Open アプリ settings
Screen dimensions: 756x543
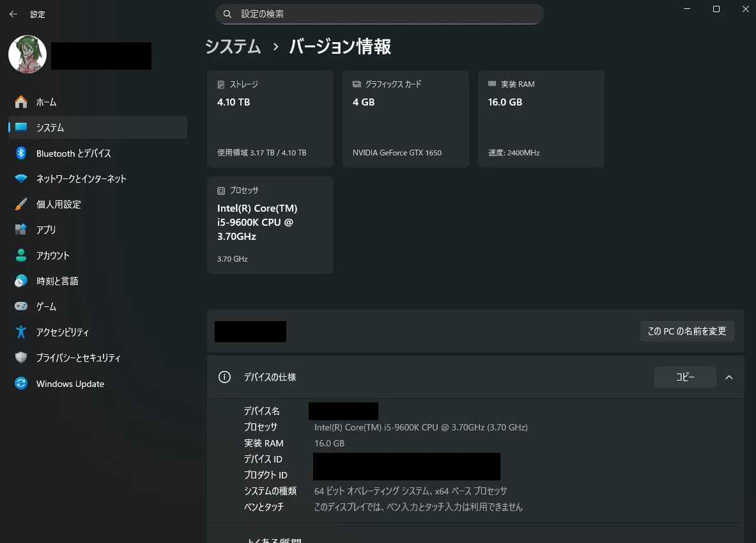click(97, 230)
